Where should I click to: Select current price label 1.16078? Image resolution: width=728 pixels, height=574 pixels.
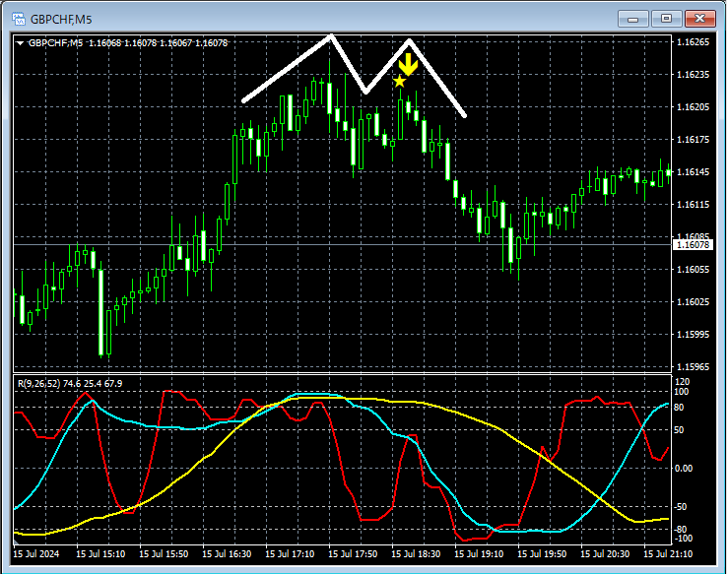coord(693,244)
